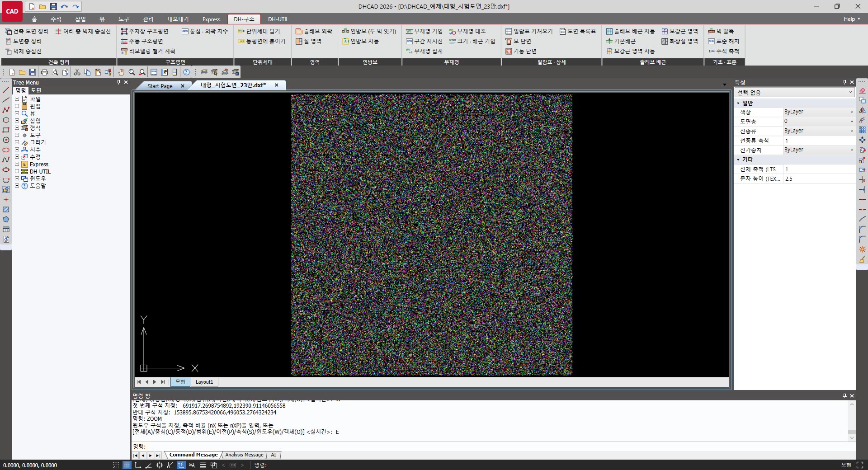Click the 문자 높이 value field

tap(818, 179)
